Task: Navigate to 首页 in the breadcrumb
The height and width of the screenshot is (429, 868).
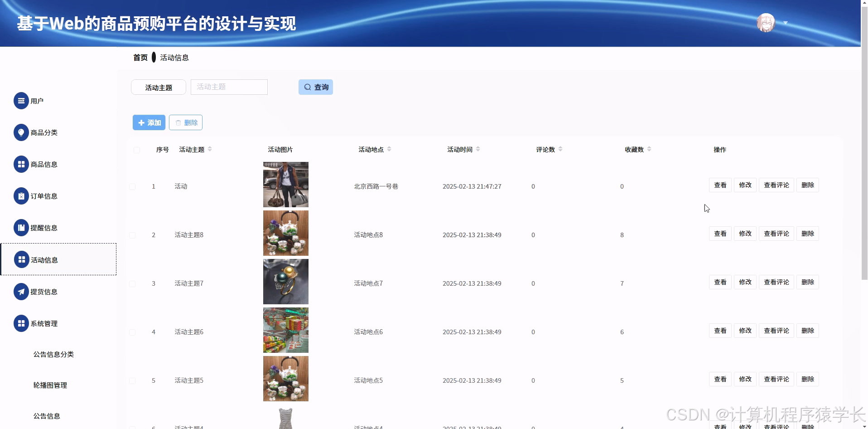Action: (140, 57)
